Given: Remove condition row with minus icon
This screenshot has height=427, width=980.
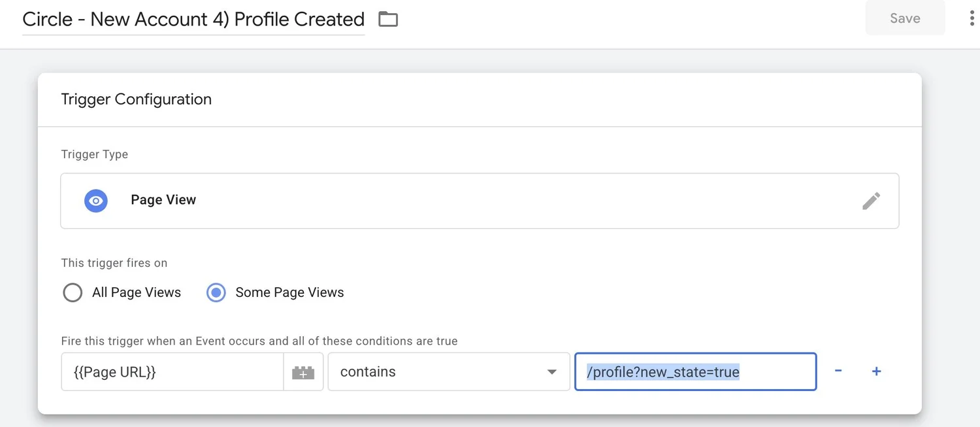Looking at the screenshot, I should (838, 371).
